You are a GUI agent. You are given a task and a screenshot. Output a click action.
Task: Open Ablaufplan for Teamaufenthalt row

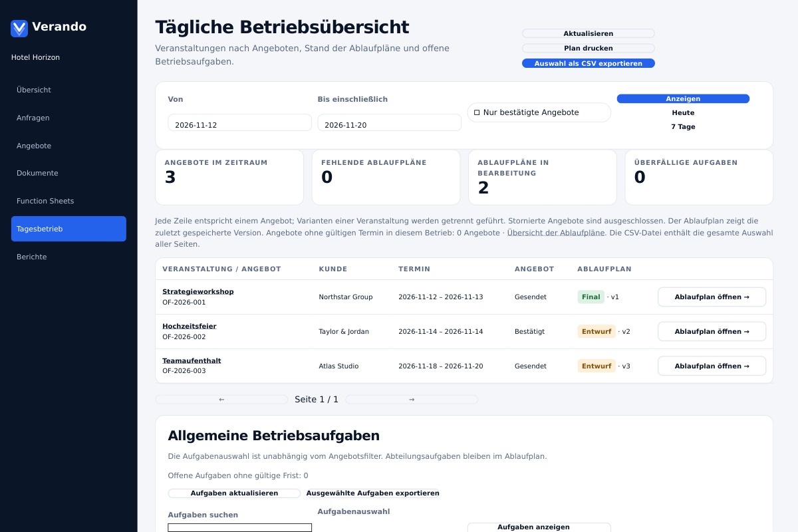[712, 366]
